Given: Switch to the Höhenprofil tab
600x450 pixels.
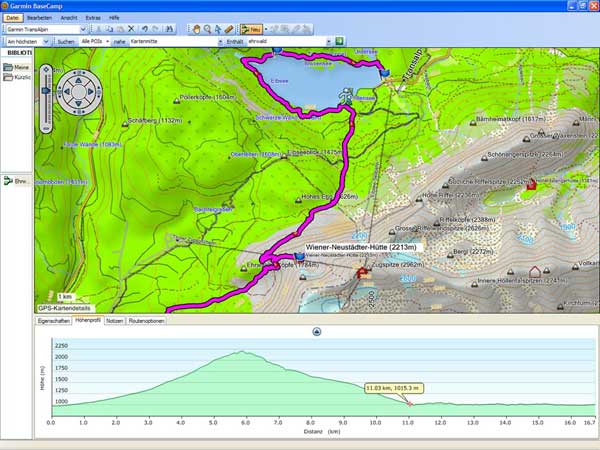Looking at the screenshot, I should pos(88,320).
